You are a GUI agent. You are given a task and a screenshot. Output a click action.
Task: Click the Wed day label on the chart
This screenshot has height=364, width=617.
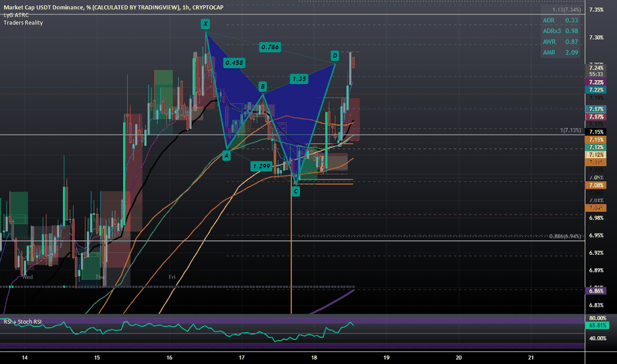[27, 277]
